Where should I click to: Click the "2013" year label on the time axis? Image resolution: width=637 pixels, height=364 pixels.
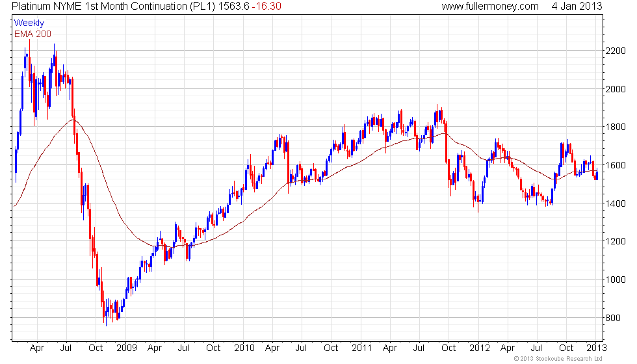point(597,348)
